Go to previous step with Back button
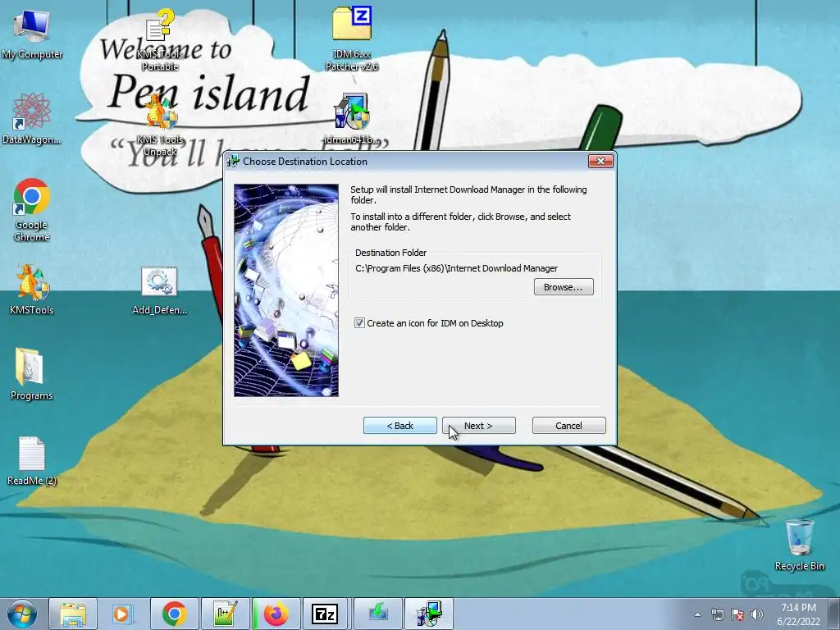Image resolution: width=840 pixels, height=630 pixels. 400,426
